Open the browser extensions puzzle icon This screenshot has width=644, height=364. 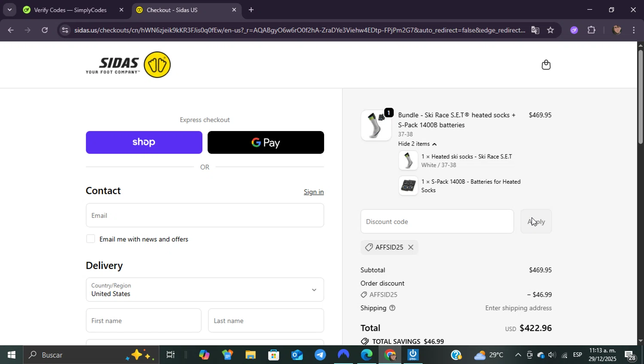click(x=592, y=30)
